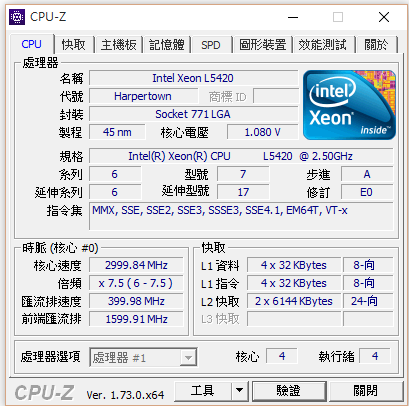
Task: Open the 關於 tab
Action: pos(376,45)
